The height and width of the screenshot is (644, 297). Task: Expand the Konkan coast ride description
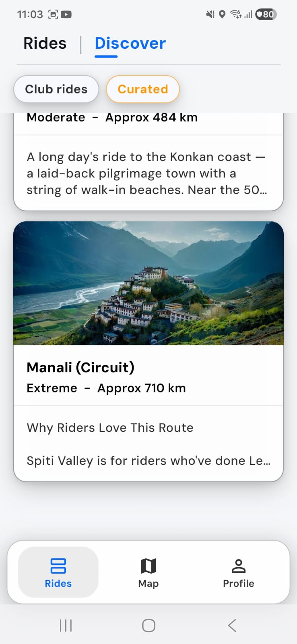147,173
